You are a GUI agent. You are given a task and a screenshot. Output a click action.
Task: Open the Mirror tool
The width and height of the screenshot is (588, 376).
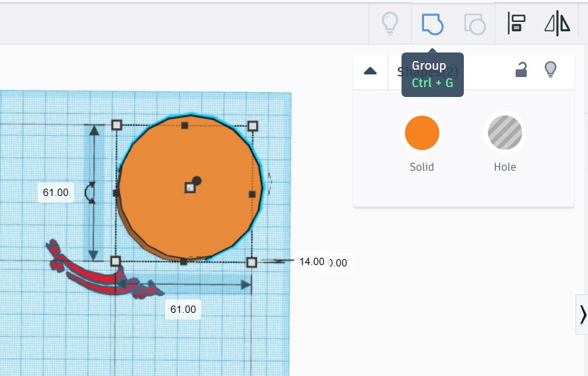(557, 23)
